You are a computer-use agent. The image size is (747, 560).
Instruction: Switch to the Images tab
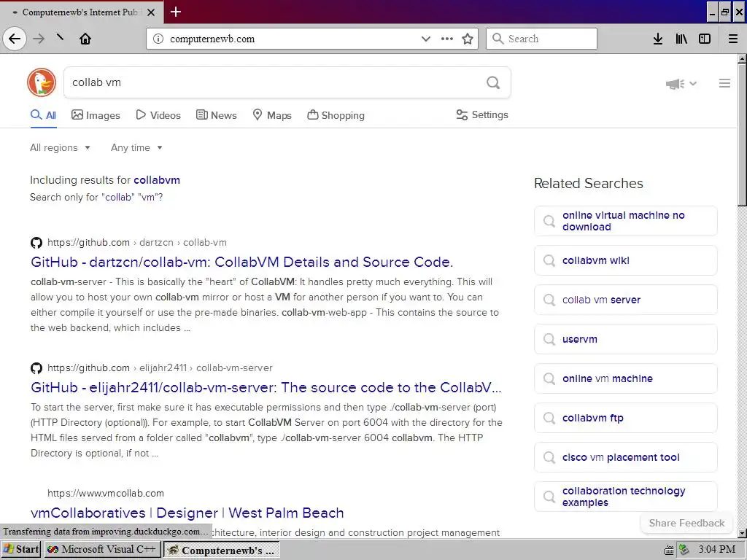coord(96,115)
